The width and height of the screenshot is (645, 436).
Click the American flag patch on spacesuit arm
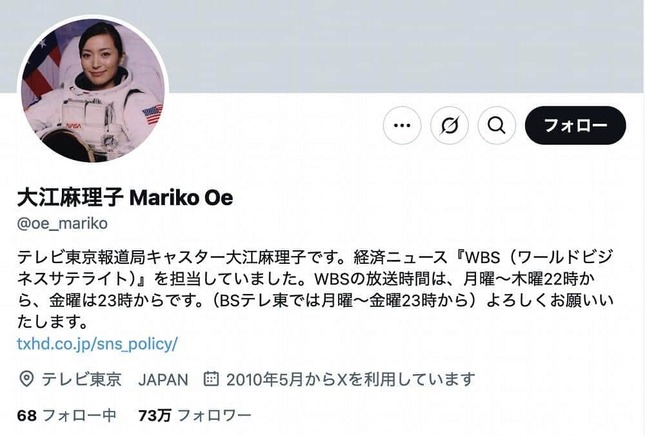152,114
